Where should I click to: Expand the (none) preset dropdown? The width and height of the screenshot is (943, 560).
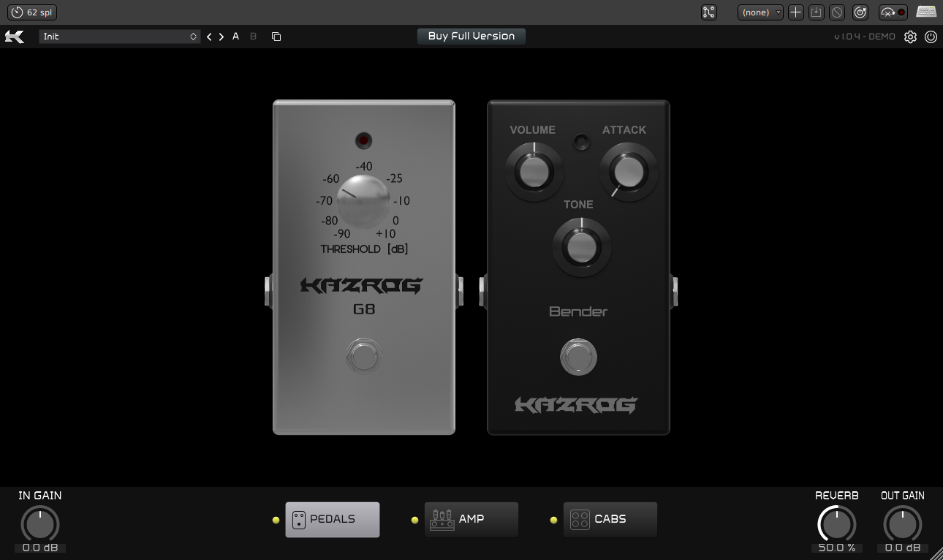760,12
